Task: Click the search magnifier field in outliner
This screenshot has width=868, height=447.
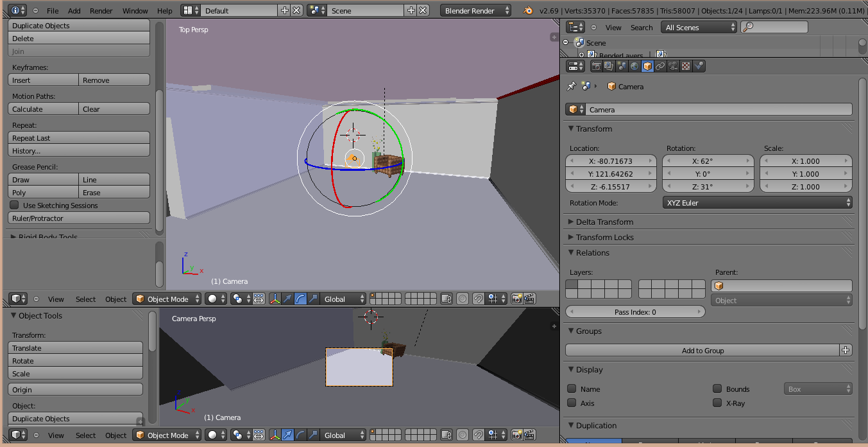Action: point(774,27)
